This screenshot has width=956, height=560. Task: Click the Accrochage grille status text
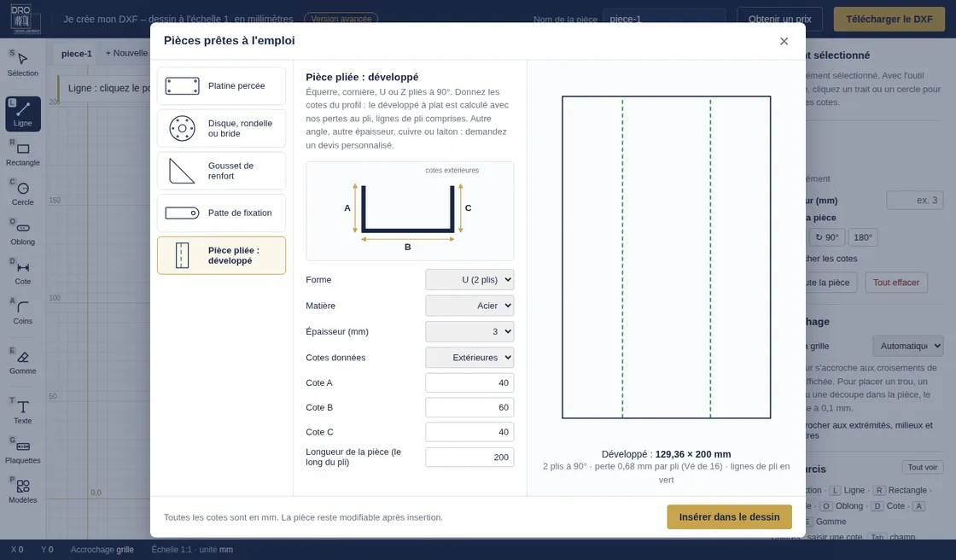(102, 550)
